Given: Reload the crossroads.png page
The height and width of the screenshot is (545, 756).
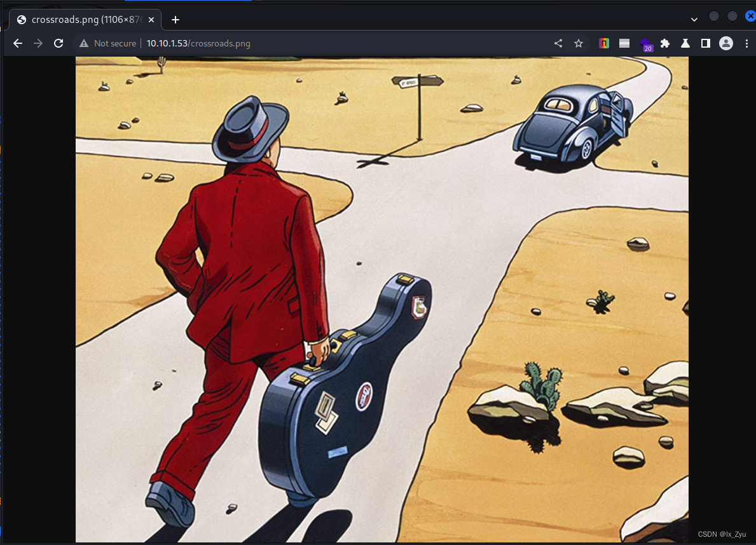Looking at the screenshot, I should [58, 43].
